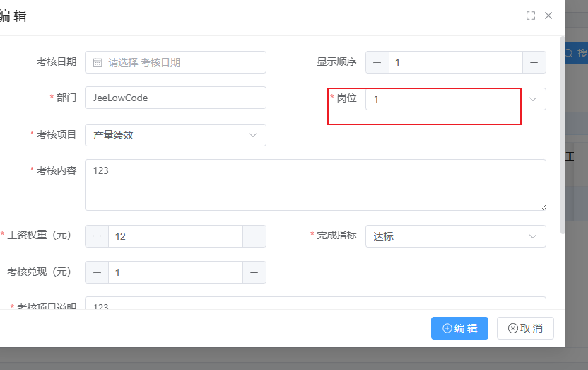Click the 部门 input field with JeeLowCode
Viewport: 588px width, 370px height.
point(175,98)
